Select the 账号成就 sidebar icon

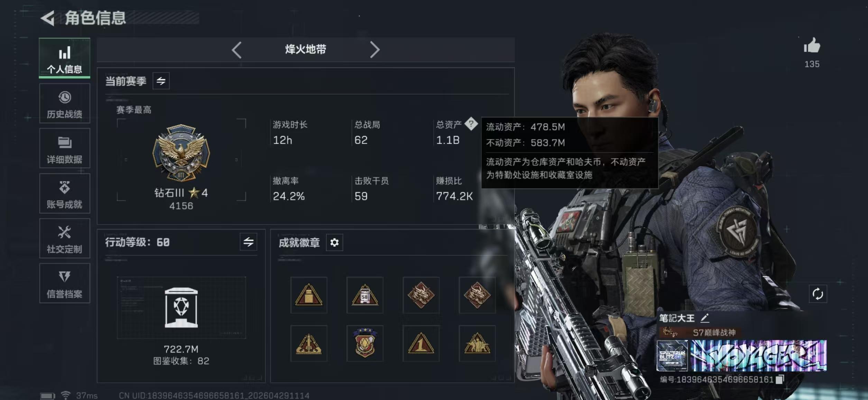[65, 193]
